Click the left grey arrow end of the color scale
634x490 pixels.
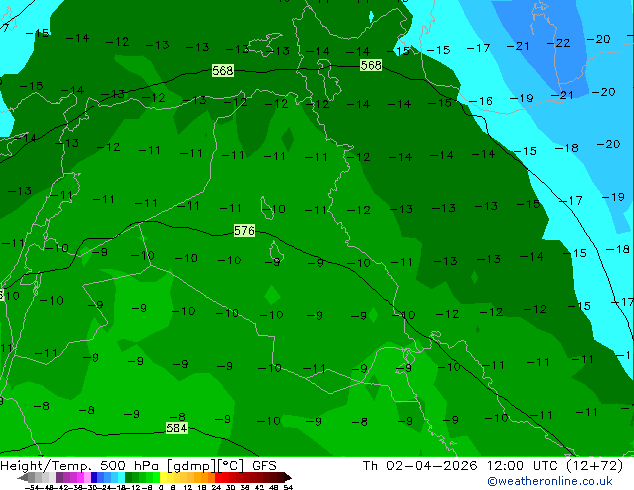(x=23, y=477)
